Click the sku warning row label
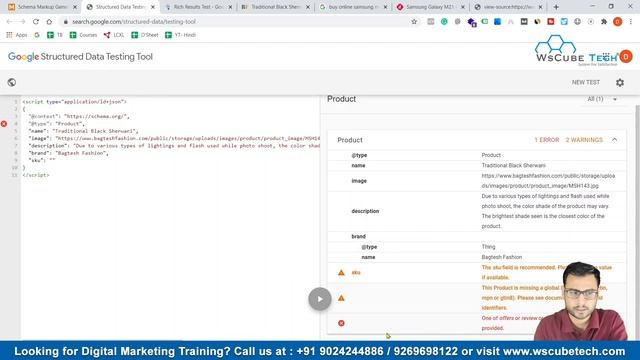 coord(356,273)
